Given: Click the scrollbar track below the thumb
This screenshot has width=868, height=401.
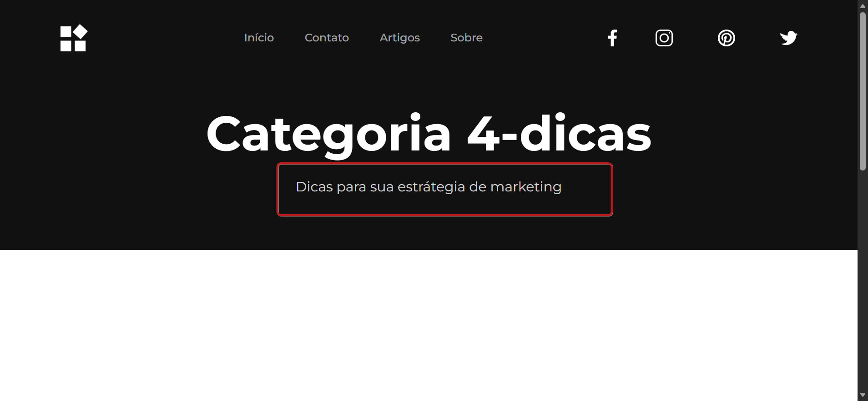Looking at the screenshot, I should coord(863,280).
